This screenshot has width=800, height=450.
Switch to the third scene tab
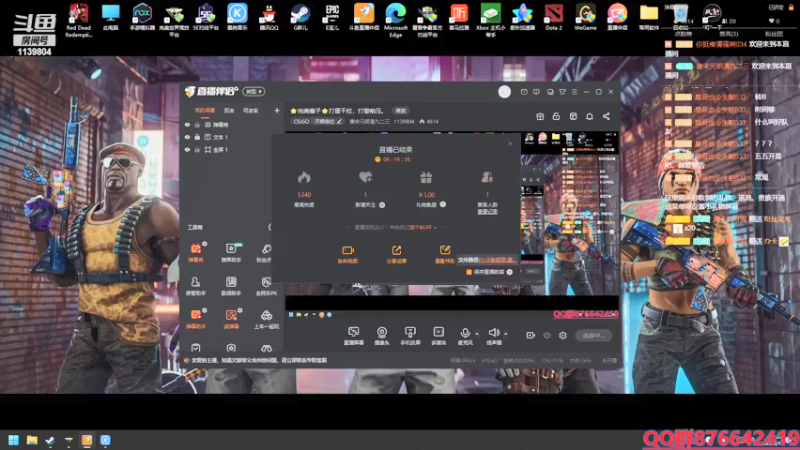251,110
